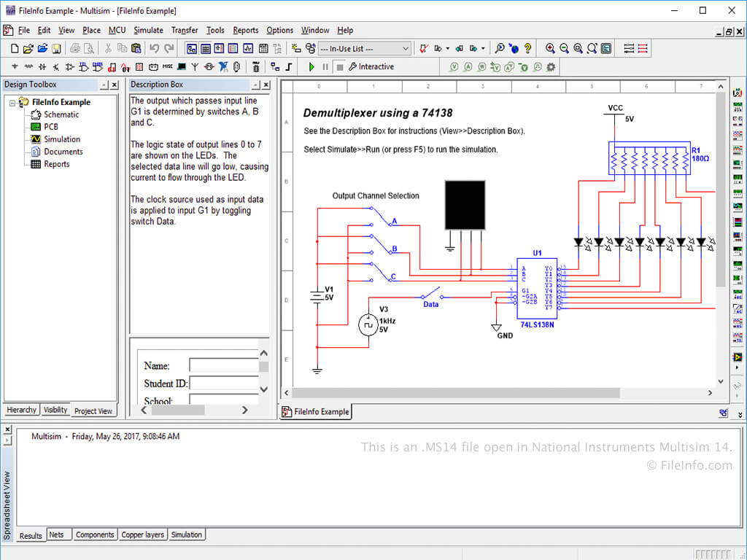Screen dimensions: 747x560
Task: Open the Spreadsheet View toolbar icon
Action: (x=205, y=49)
